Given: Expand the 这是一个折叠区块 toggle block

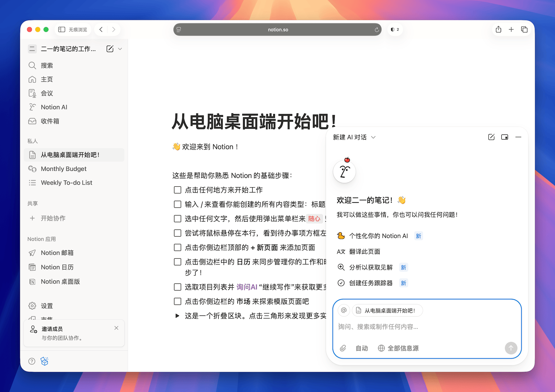Looking at the screenshot, I should pos(177,316).
